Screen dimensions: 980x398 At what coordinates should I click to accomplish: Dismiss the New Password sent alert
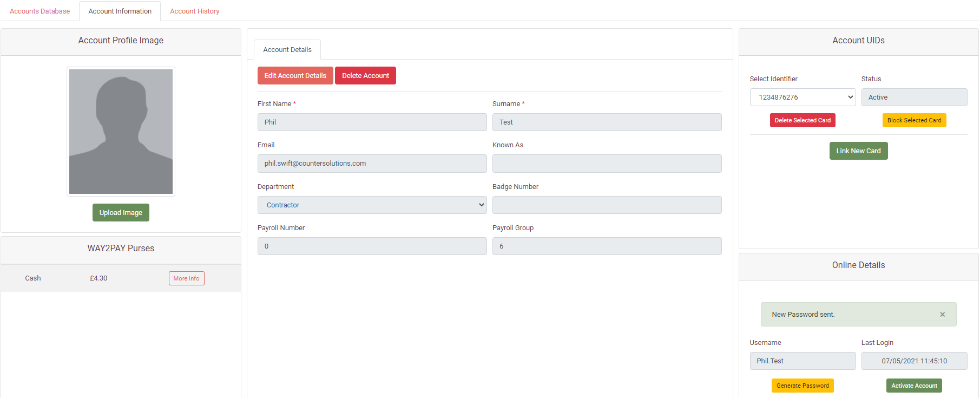point(942,315)
